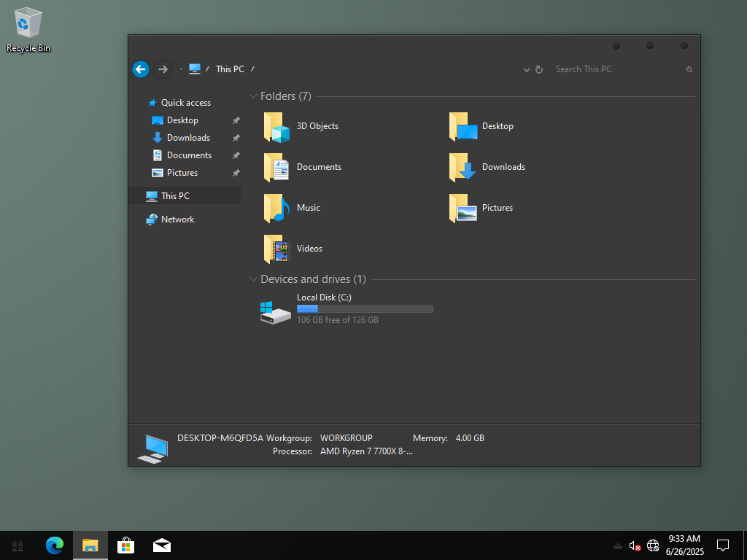The width and height of the screenshot is (747, 560).
Task: Select Quick access in navigation pane
Action: pos(179,103)
